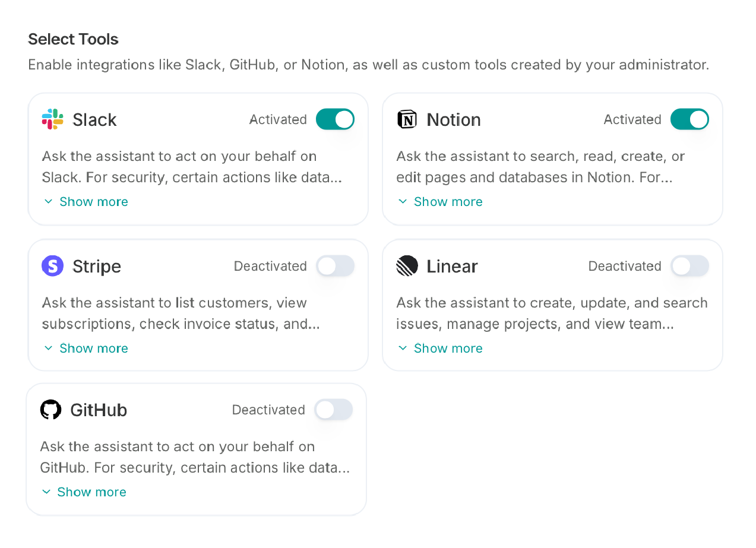Click the Slack logo icon
The image size is (756, 548).
point(52,119)
